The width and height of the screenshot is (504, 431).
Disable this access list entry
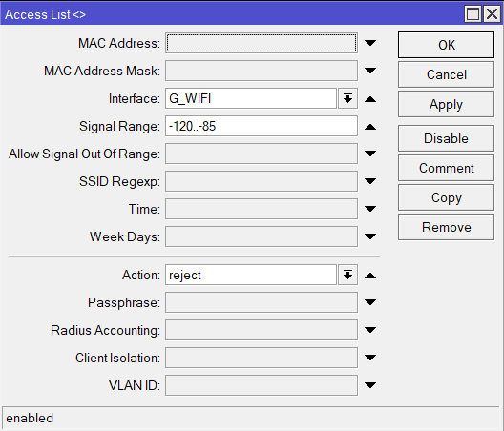[446, 138]
